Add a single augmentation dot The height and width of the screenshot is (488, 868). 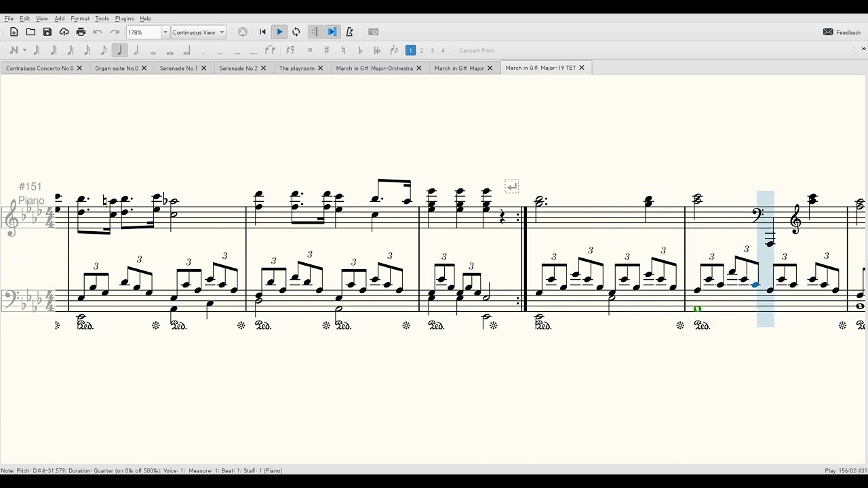pos(203,52)
